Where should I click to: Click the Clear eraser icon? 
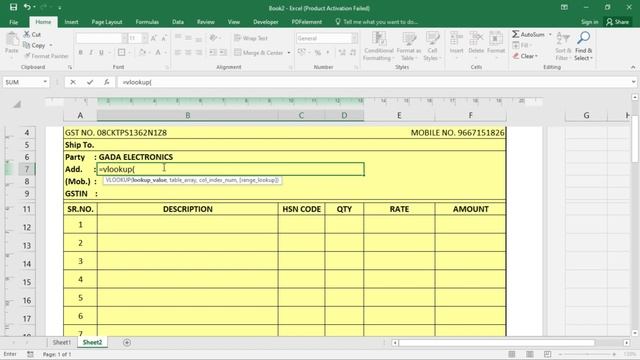516,56
